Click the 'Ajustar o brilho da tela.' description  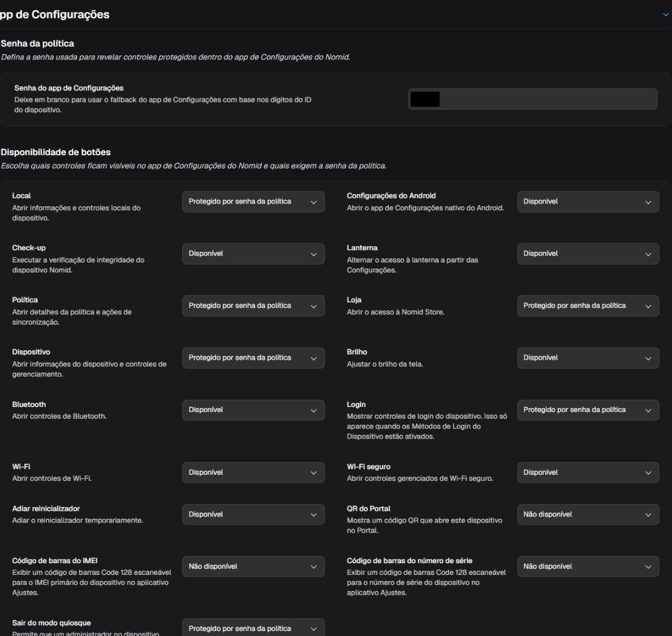[x=385, y=364]
